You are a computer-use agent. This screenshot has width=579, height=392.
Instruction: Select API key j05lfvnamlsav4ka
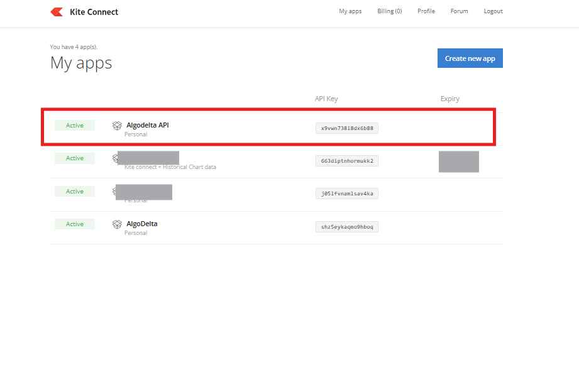coord(347,193)
